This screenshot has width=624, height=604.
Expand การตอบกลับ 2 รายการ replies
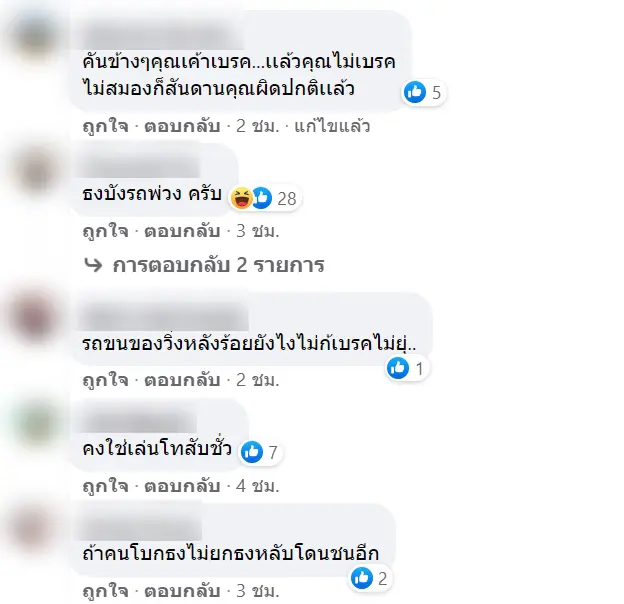(218, 265)
